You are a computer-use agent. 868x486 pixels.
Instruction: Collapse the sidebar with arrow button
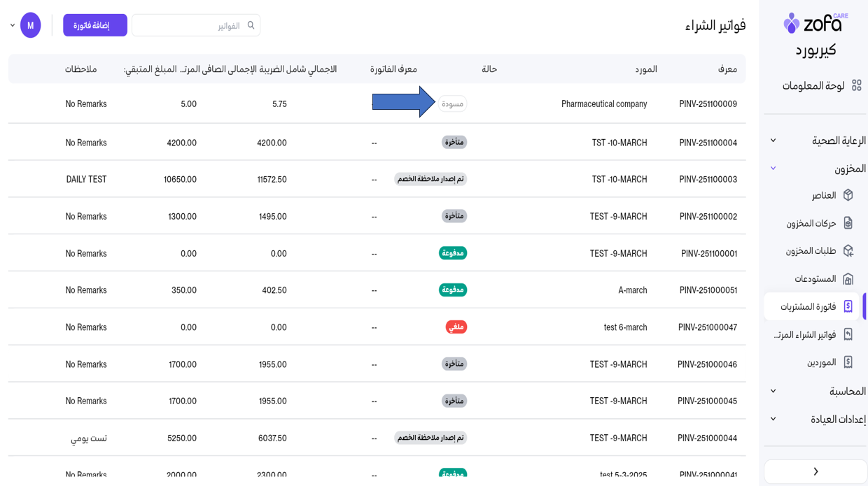[x=815, y=471]
